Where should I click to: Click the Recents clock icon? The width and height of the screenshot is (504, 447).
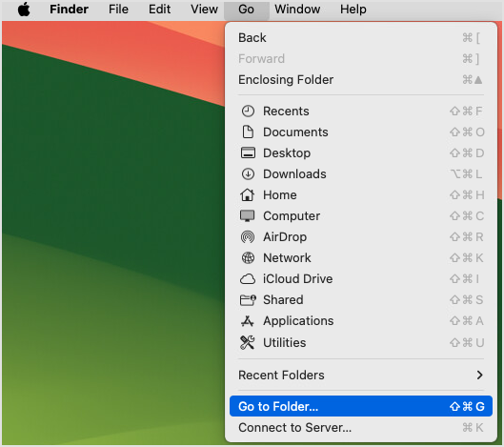point(248,111)
